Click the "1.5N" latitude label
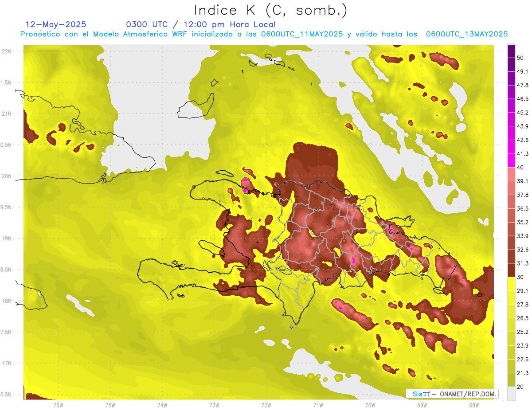 point(6,82)
